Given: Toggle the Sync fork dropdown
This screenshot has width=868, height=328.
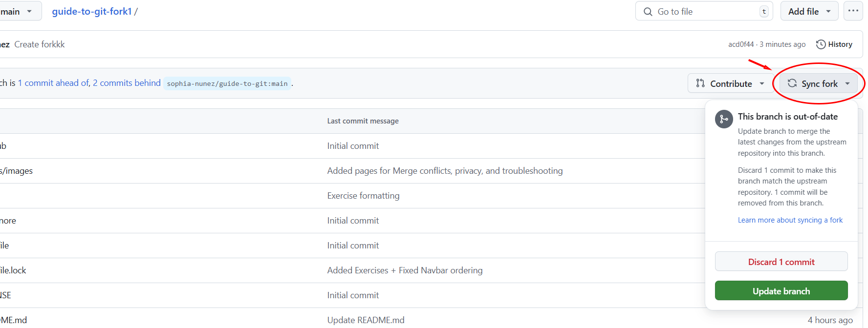Looking at the screenshot, I should coord(818,83).
